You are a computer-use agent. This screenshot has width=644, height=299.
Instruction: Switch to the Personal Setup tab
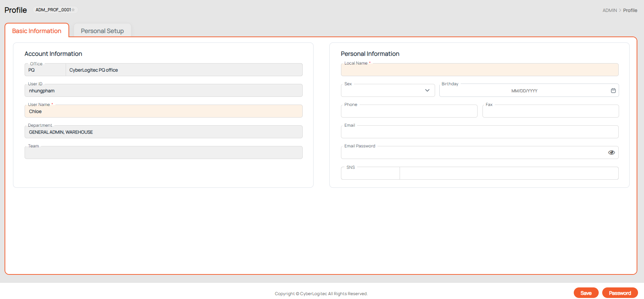(102, 31)
